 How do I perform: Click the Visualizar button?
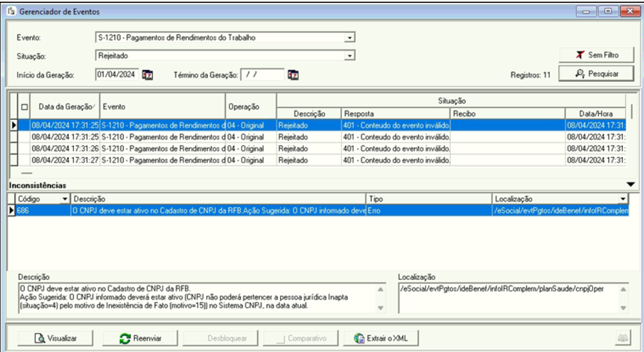click(x=55, y=338)
